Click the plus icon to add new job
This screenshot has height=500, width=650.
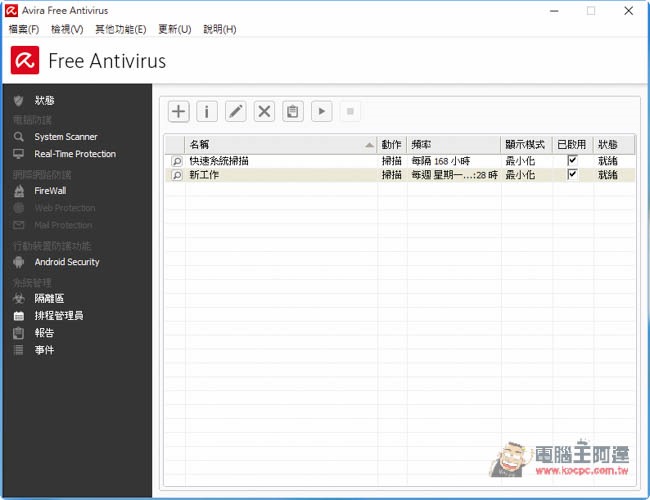click(178, 111)
